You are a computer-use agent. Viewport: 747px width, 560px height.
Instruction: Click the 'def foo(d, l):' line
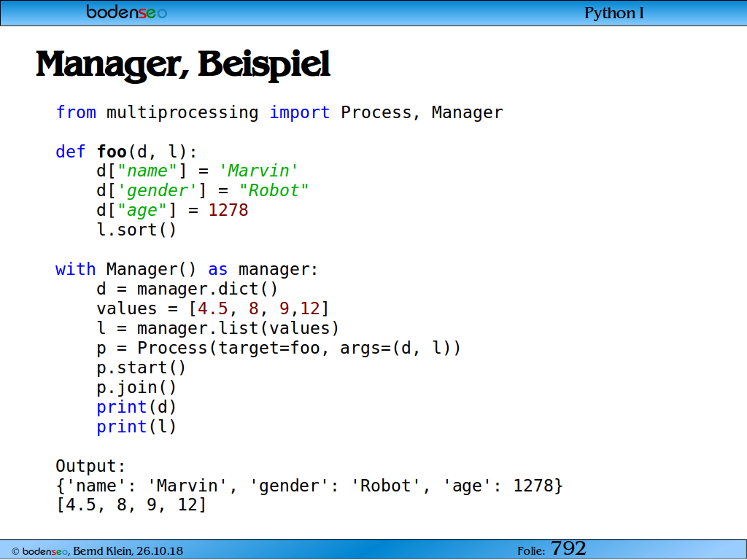coord(126,152)
